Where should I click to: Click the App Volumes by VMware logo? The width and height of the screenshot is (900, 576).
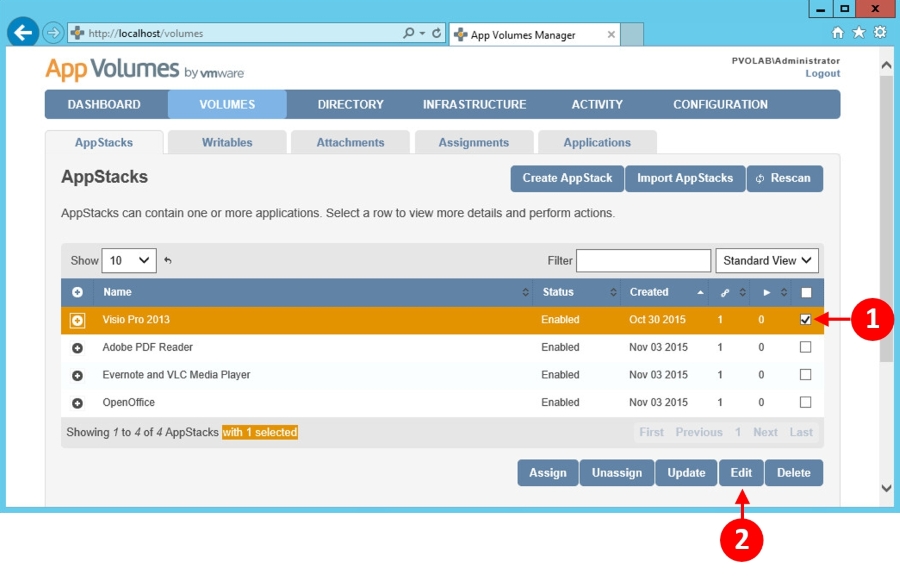point(145,69)
